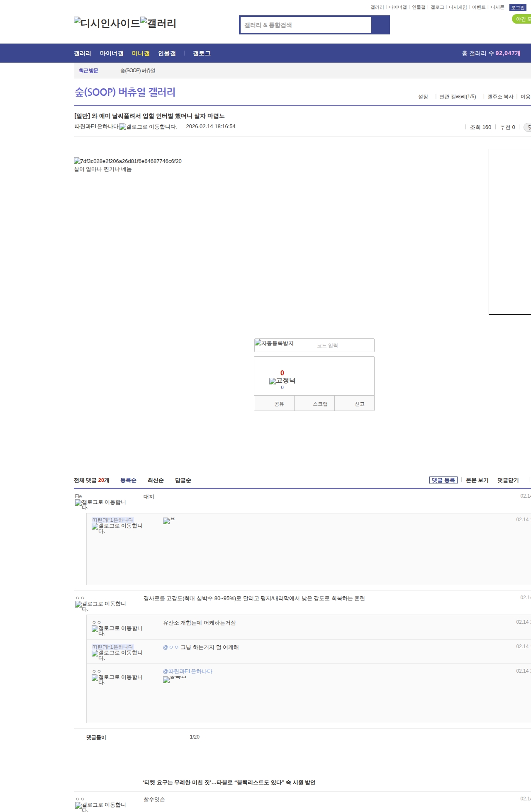Open 갤로그 in the top utility links

coord(437,7)
